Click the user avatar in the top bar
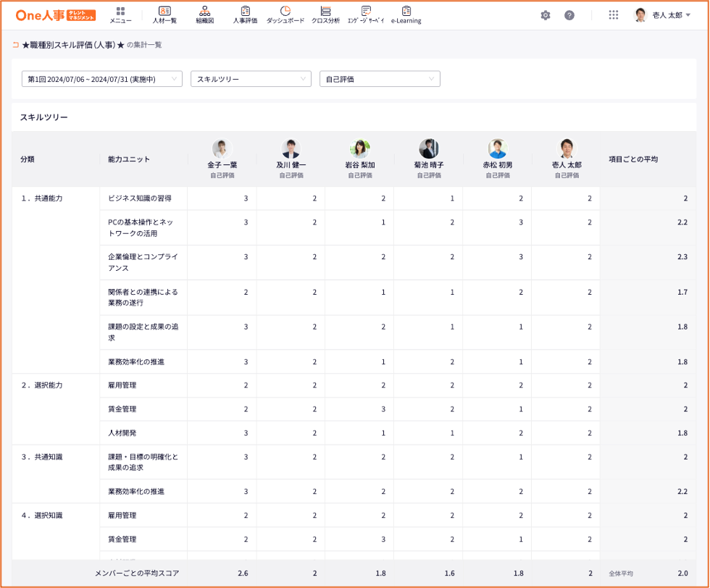 [640, 15]
